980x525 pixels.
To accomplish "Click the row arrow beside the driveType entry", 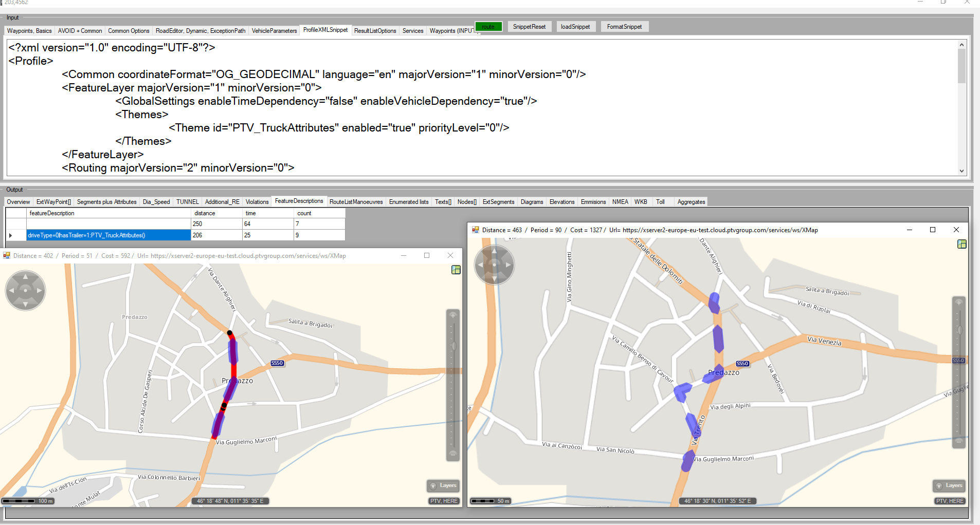I will [x=11, y=235].
